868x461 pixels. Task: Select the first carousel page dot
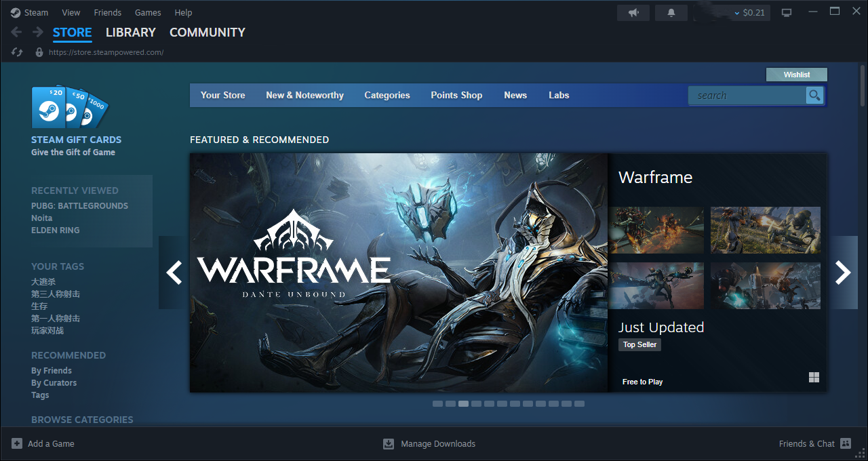437,403
